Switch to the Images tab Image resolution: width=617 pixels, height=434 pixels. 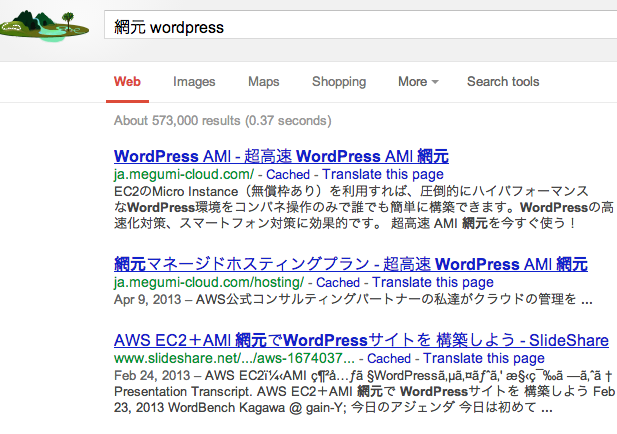[194, 81]
